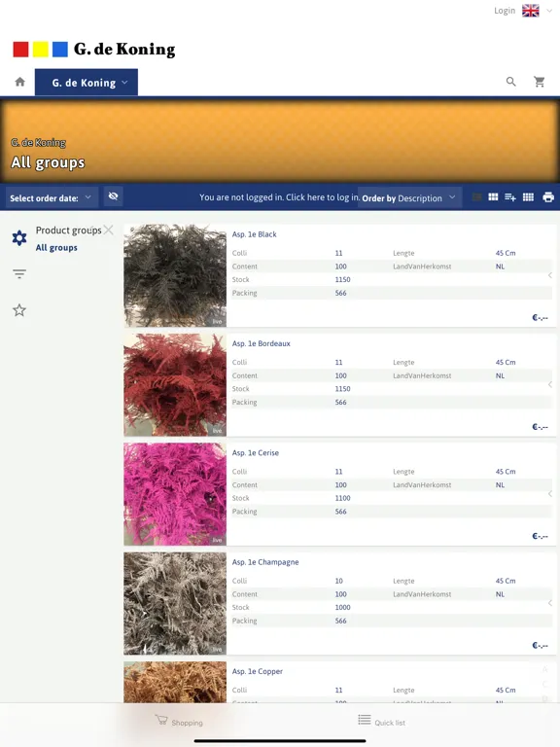Expand the Asp. 1e Champagne row chevron

click(550, 603)
